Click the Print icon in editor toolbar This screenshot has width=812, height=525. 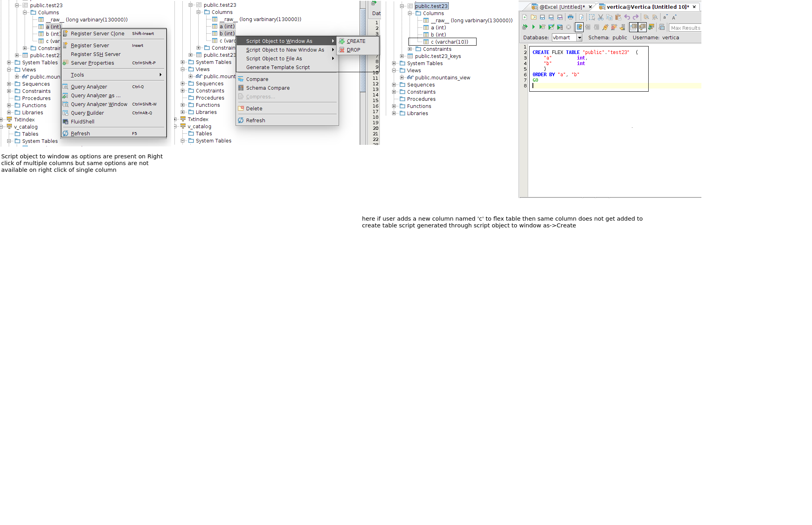[570, 17]
